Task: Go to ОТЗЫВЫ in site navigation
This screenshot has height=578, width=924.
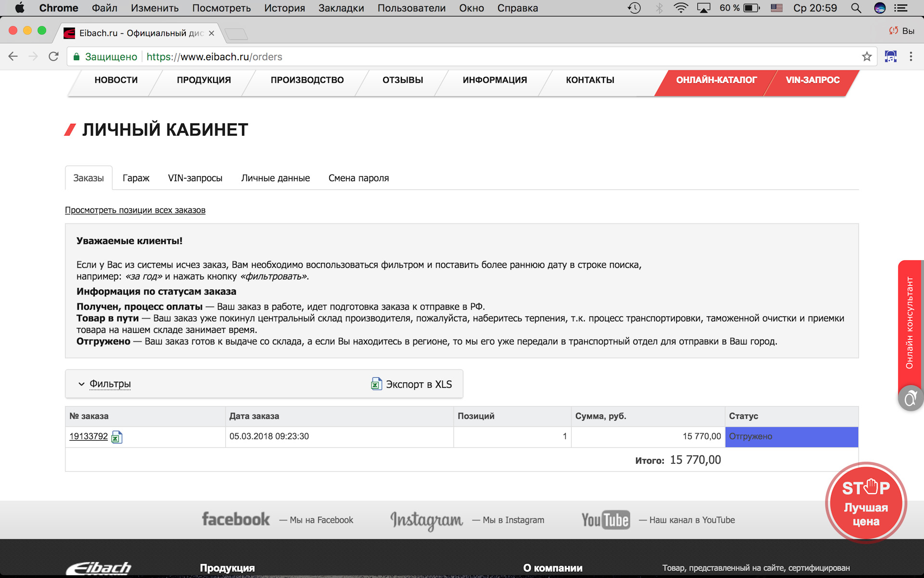Action: point(403,80)
